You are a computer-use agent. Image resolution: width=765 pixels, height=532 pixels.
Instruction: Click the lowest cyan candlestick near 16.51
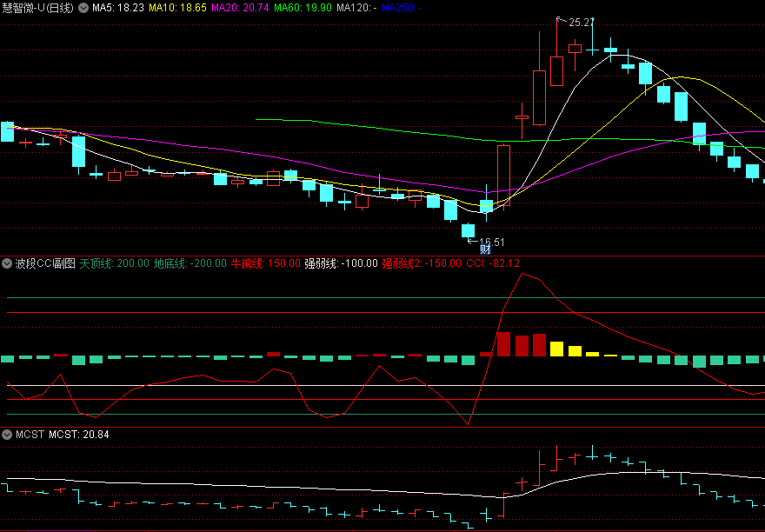pyautogui.click(x=469, y=230)
